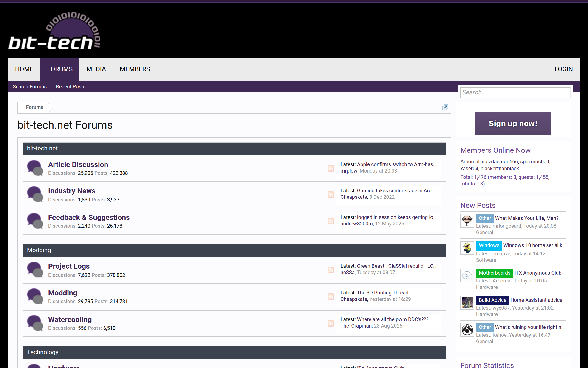The image size is (588, 368).
Task: Open the RSS feed for Article Discussion
Action: pos(331,168)
